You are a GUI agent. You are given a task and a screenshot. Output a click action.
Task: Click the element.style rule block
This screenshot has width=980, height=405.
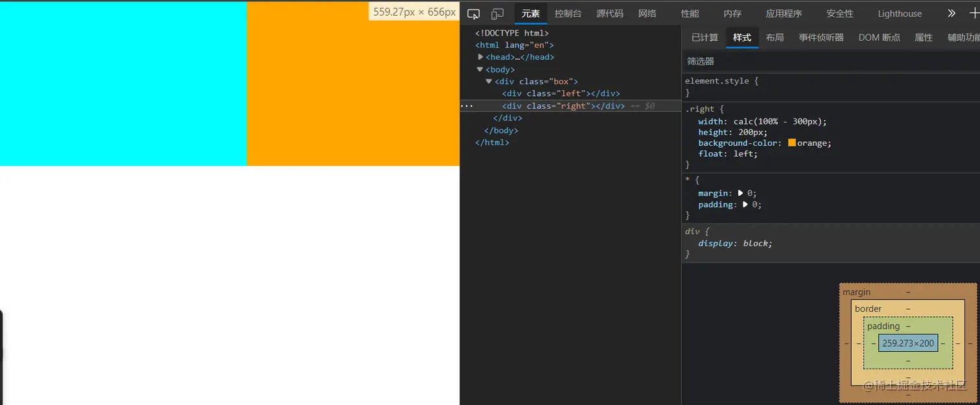click(831, 87)
